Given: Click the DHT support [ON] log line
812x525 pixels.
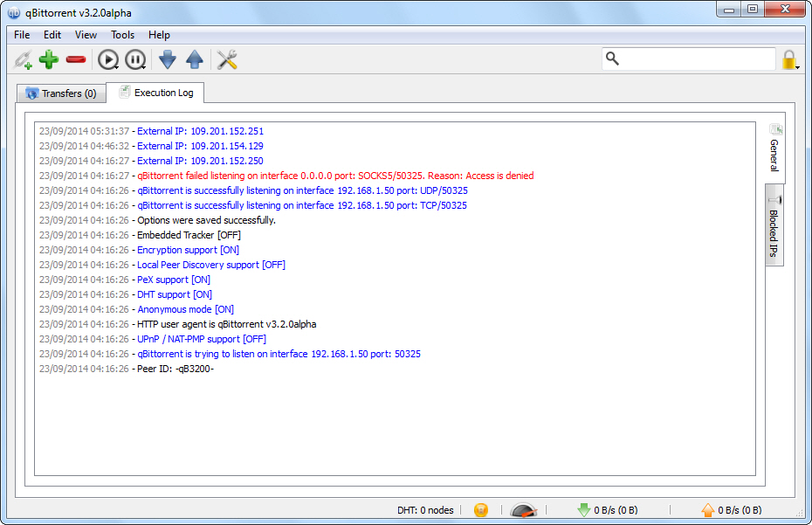Looking at the screenshot, I should pos(126,294).
